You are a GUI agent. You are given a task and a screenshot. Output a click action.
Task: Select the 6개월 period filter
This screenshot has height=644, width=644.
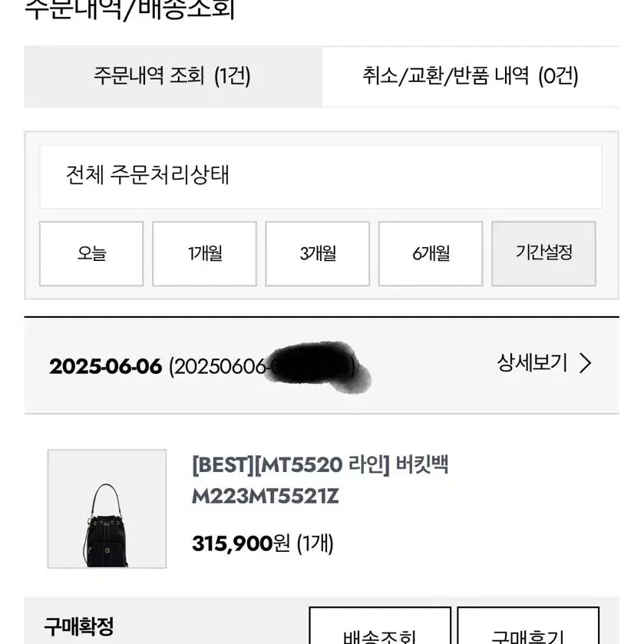430,254
